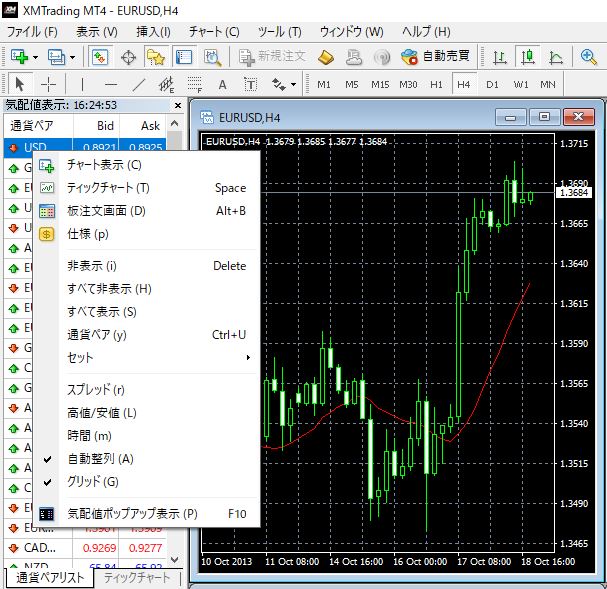Switch to M1 timeframe
The image size is (607, 589).
tap(324, 84)
